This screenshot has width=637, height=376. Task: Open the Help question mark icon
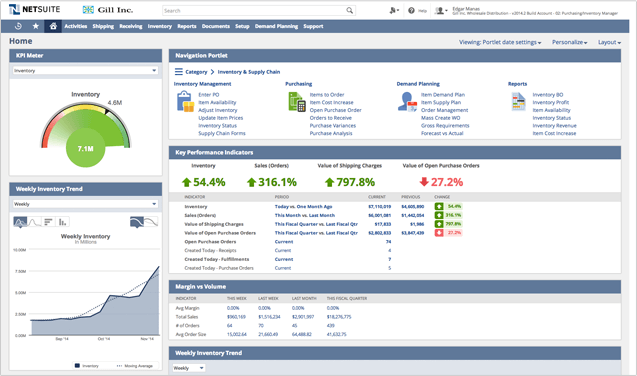411,11
